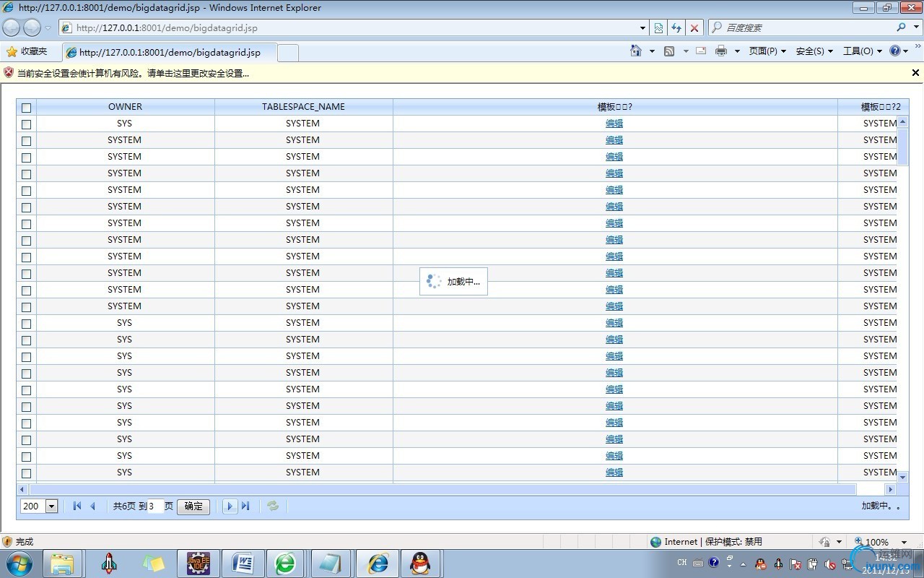Open a new blank browser tab

coord(288,53)
